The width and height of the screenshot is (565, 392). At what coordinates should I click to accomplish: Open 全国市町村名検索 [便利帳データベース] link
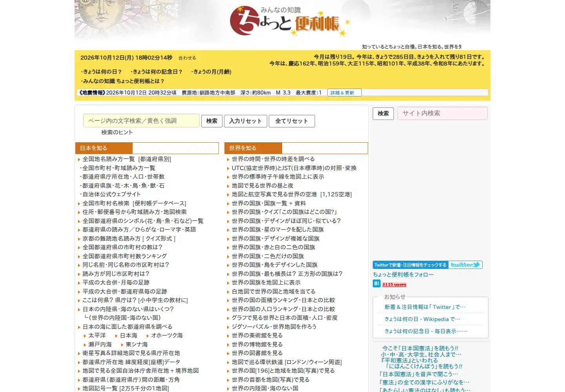pos(134,203)
